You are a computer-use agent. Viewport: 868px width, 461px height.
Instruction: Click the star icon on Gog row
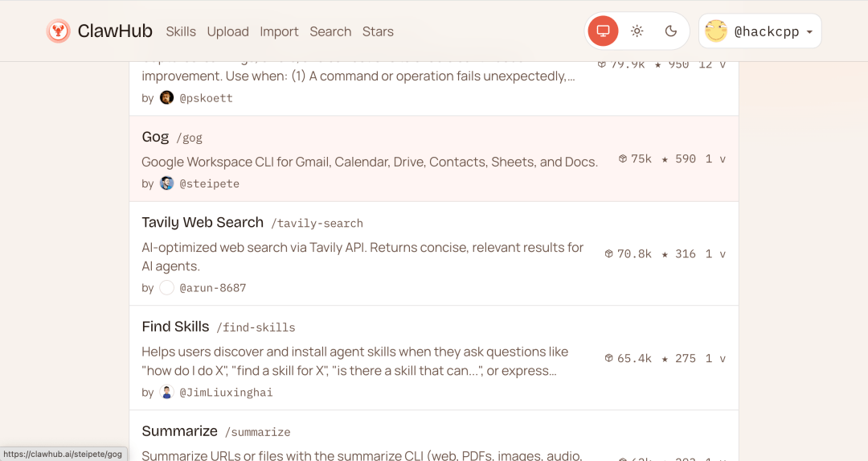click(665, 159)
